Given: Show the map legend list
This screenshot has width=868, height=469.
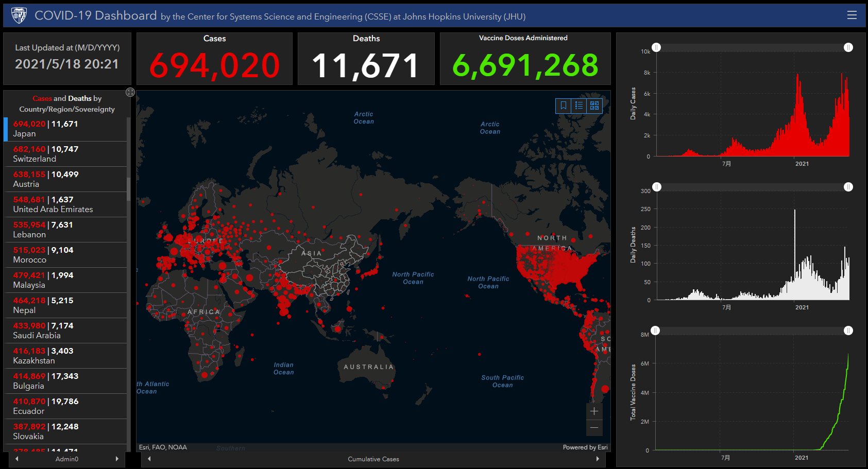Looking at the screenshot, I should [x=579, y=106].
